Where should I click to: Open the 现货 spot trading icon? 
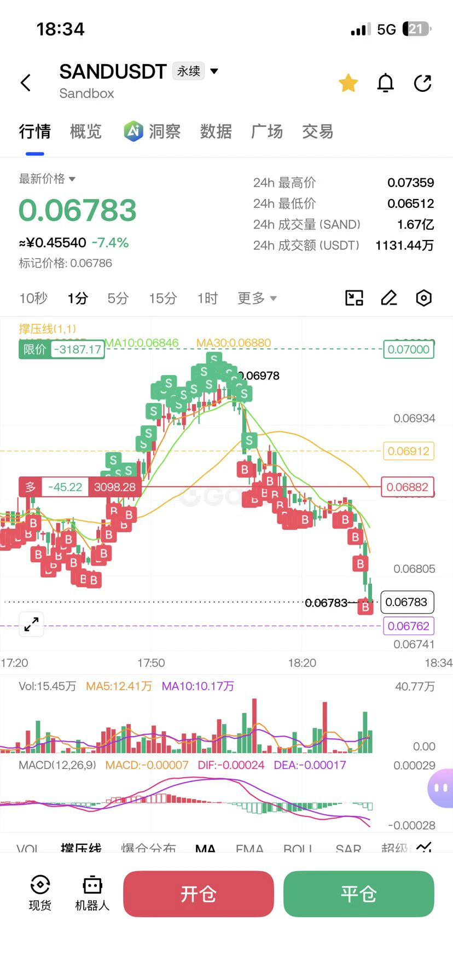click(40, 892)
